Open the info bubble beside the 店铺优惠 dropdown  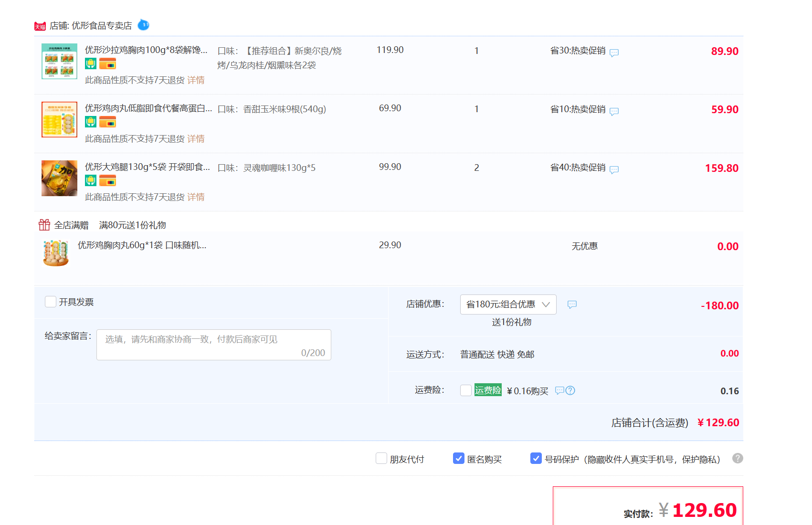(572, 304)
